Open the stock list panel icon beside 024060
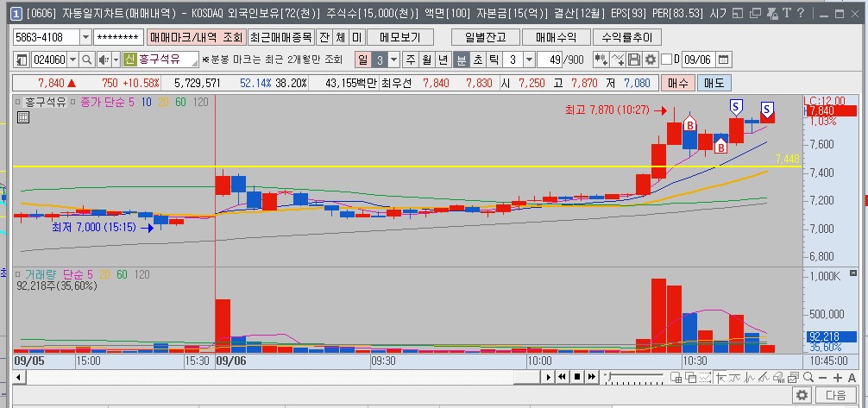 [22, 60]
